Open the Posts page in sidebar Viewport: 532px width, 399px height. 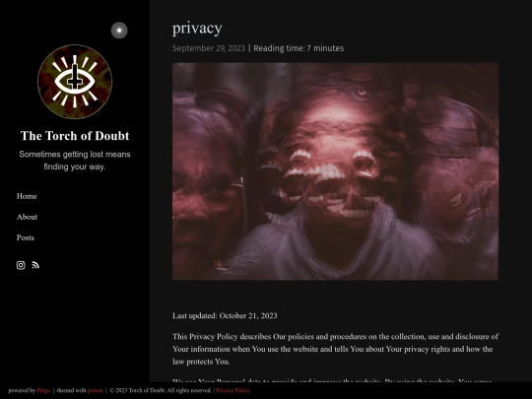pyautogui.click(x=26, y=237)
